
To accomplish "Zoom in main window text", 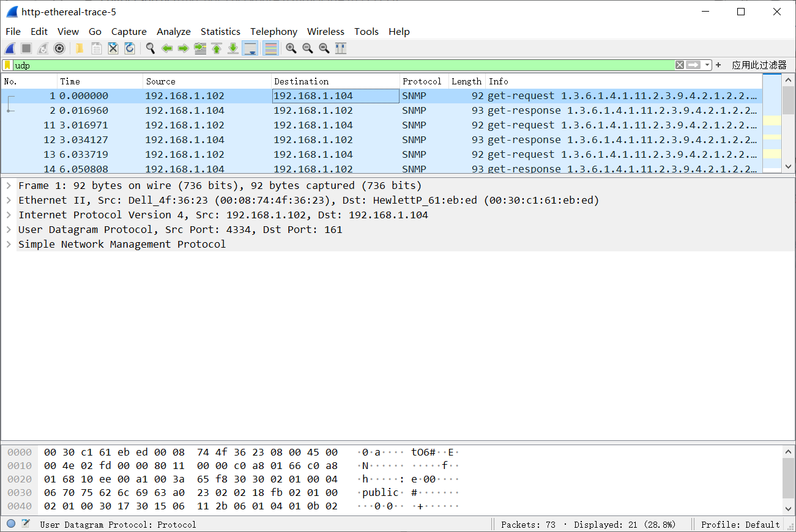I will tap(291, 48).
